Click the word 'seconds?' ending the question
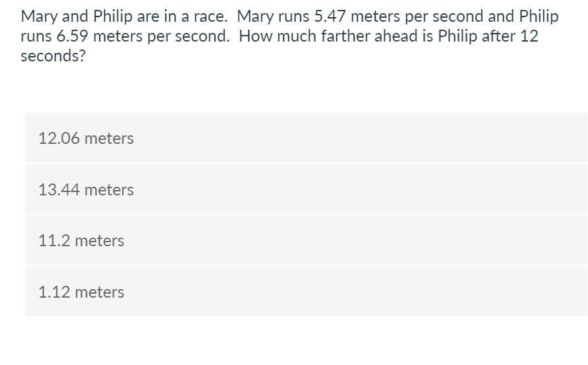Screen dimensions: 588x365 tap(53, 56)
